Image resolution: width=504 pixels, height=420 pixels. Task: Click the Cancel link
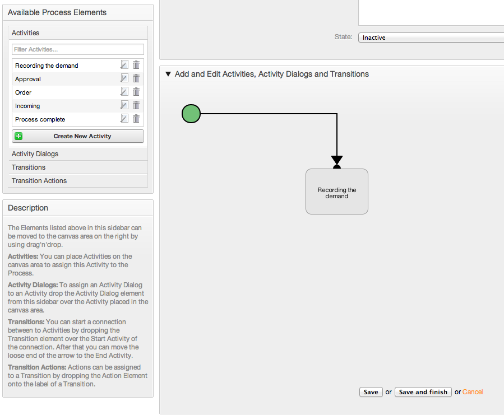click(x=473, y=392)
